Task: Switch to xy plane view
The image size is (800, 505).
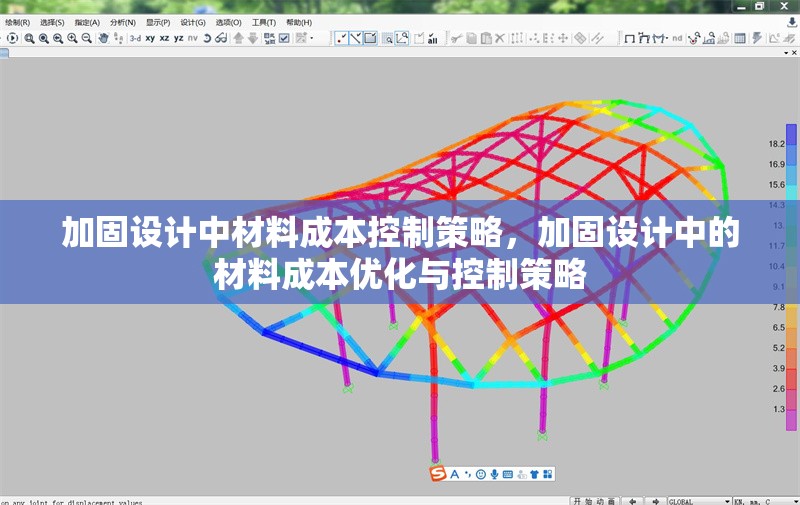Action: pos(150,38)
